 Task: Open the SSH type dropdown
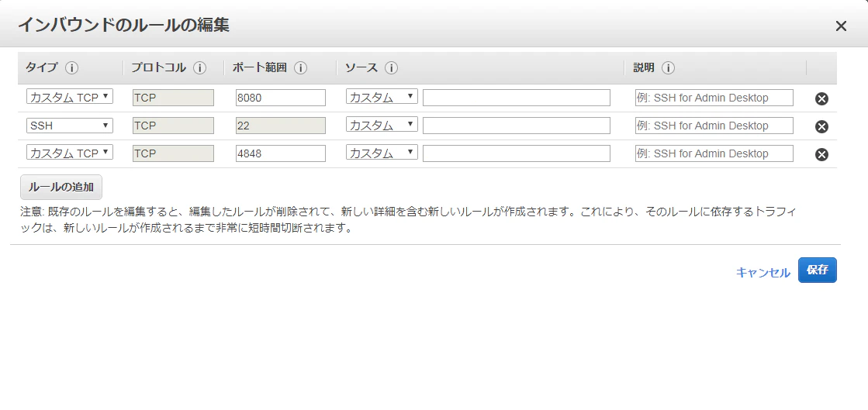[70, 125]
